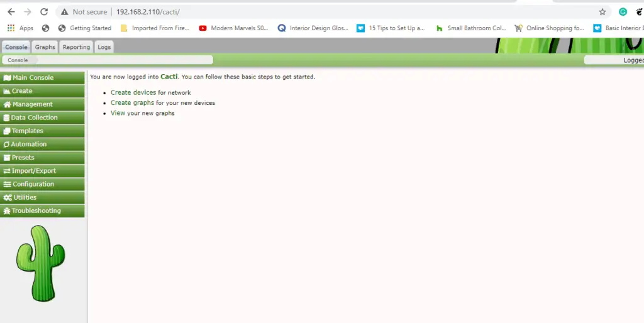
Task: Click the Create devices link
Action: [x=133, y=92]
